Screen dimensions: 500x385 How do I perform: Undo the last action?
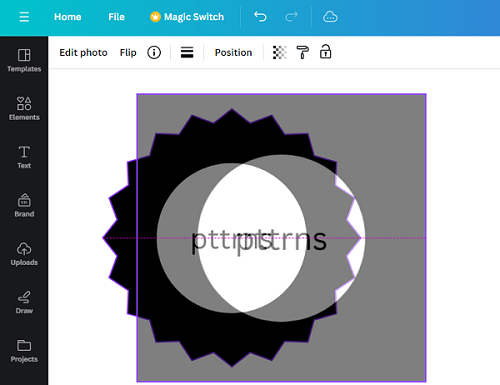[x=260, y=16]
